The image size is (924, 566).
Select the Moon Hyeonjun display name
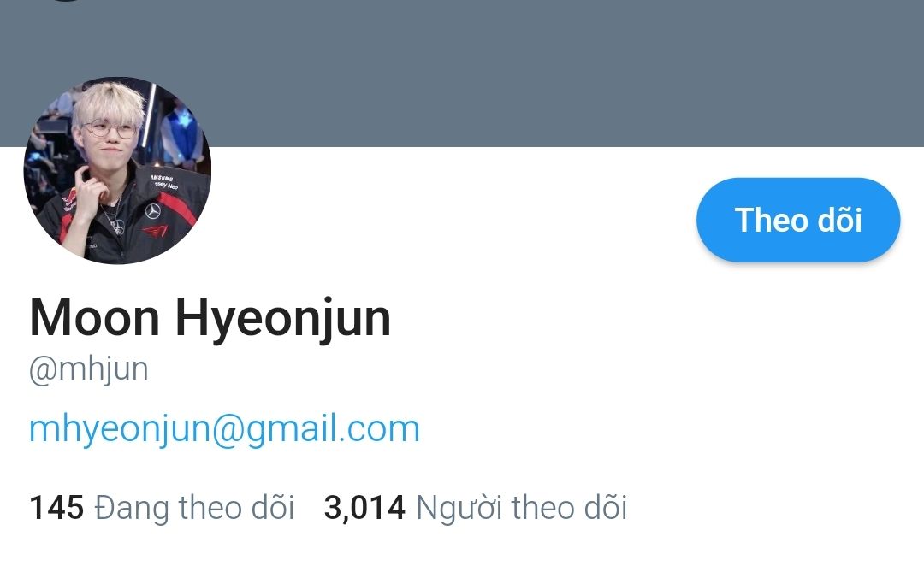click(210, 319)
